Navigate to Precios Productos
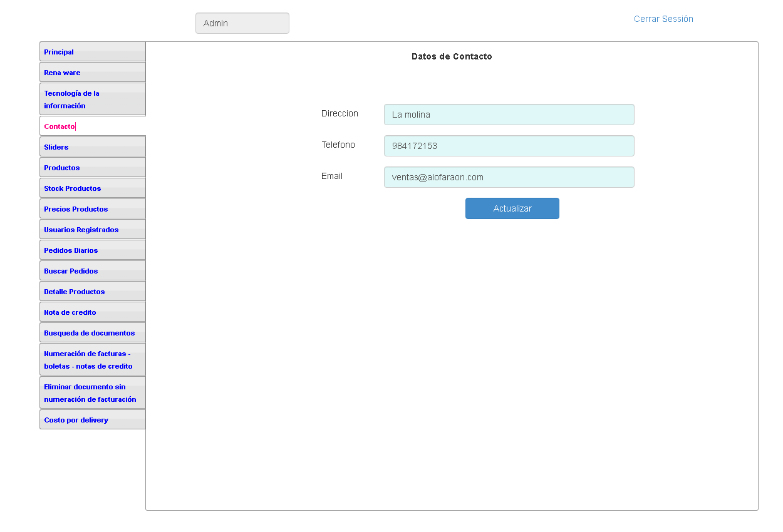The height and width of the screenshot is (532, 783). (x=76, y=209)
